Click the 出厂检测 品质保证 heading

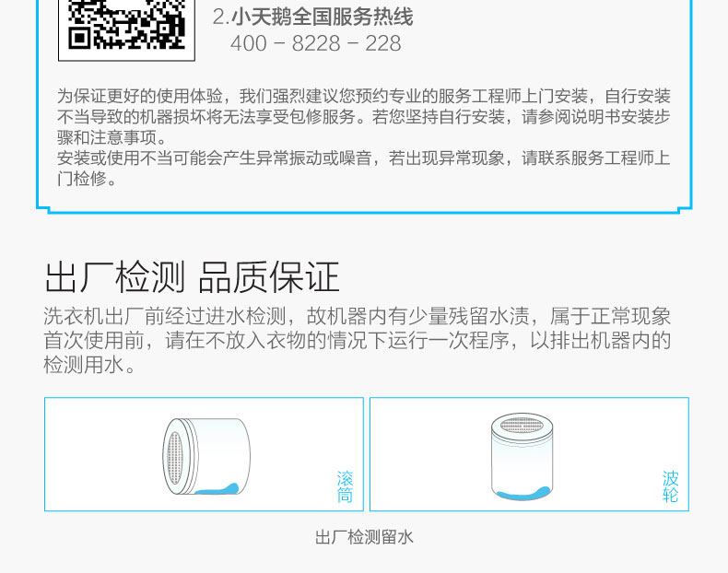(x=192, y=277)
